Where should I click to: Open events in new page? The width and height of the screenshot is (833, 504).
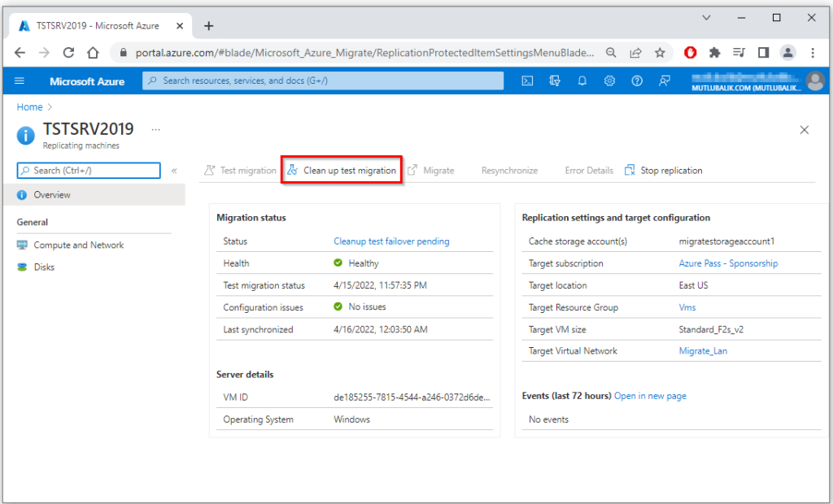(x=650, y=396)
